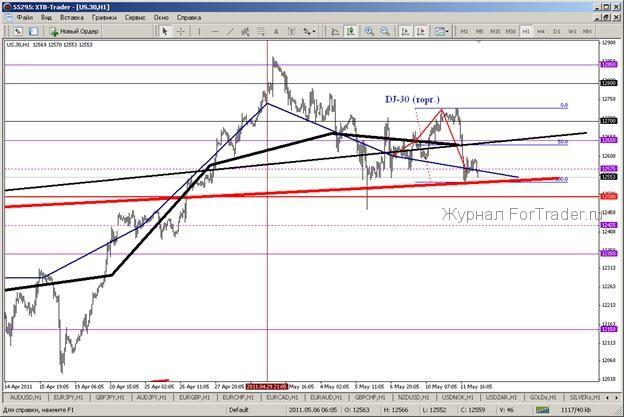
Task: Click the Default profile in status bar
Action: [239, 409]
